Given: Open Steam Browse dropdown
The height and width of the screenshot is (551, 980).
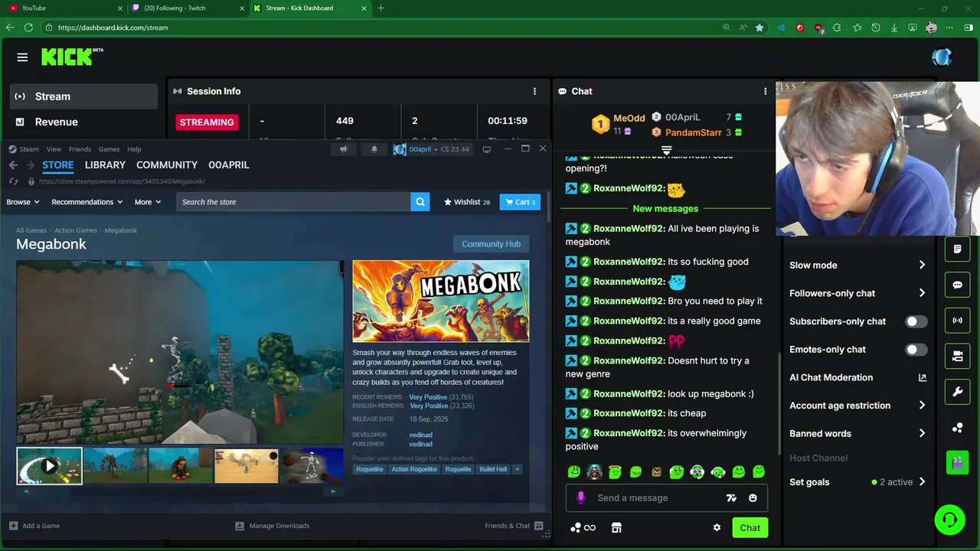Looking at the screenshot, I should pos(23,202).
